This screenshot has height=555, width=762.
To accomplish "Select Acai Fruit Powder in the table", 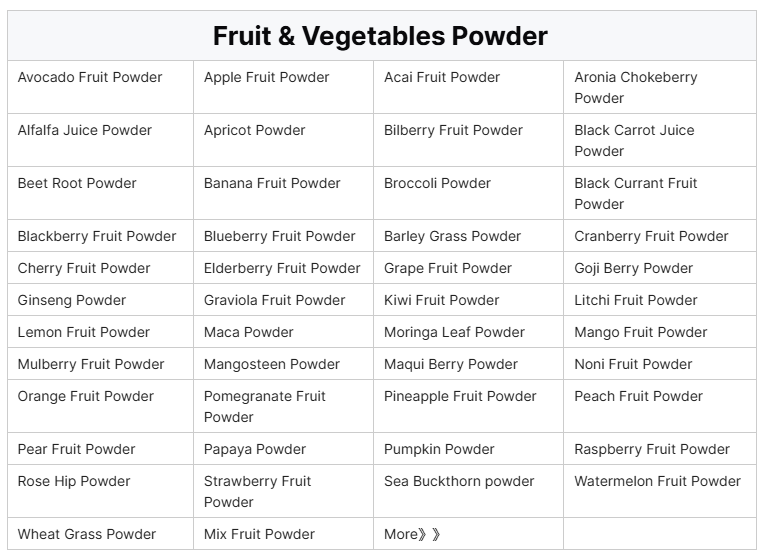I will coord(442,77).
